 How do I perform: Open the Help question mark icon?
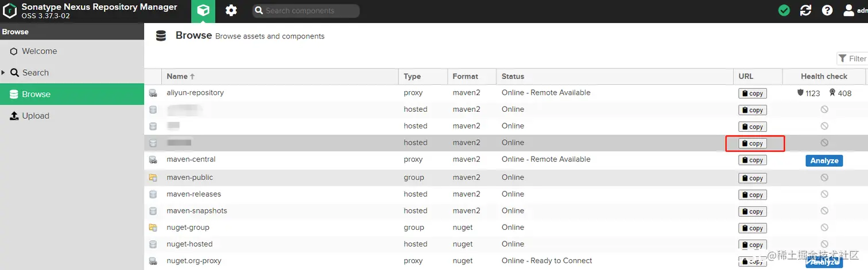(x=827, y=10)
